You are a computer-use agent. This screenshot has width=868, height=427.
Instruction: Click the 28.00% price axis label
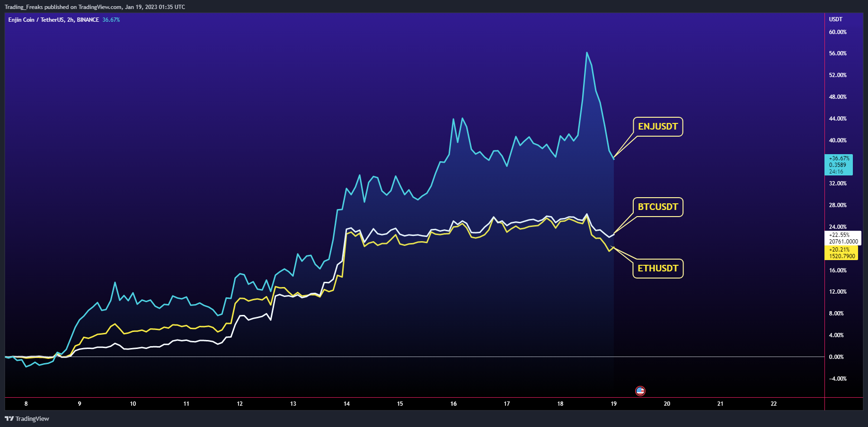(x=838, y=205)
